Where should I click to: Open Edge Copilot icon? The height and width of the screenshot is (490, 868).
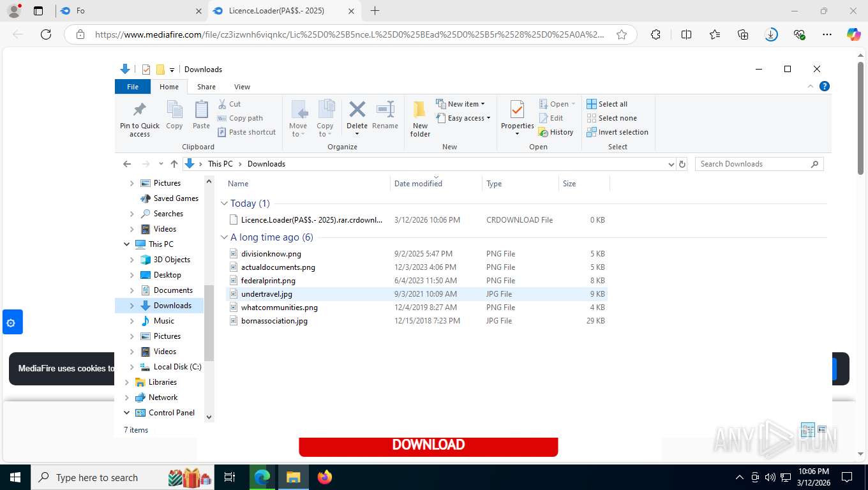[x=853, y=34]
